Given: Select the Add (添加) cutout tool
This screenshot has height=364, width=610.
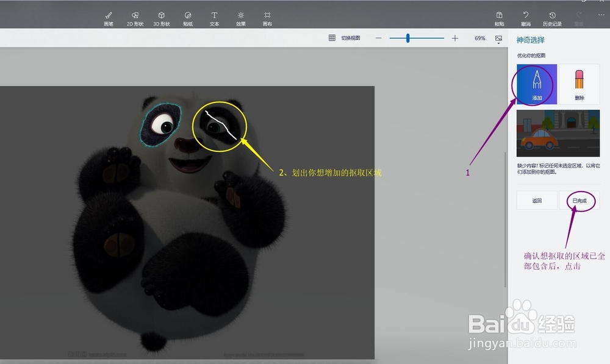Looking at the screenshot, I should click(x=537, y=84).
